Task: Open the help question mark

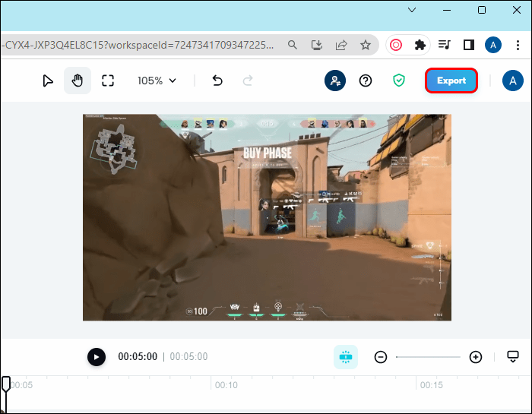Action: [366, 81]
